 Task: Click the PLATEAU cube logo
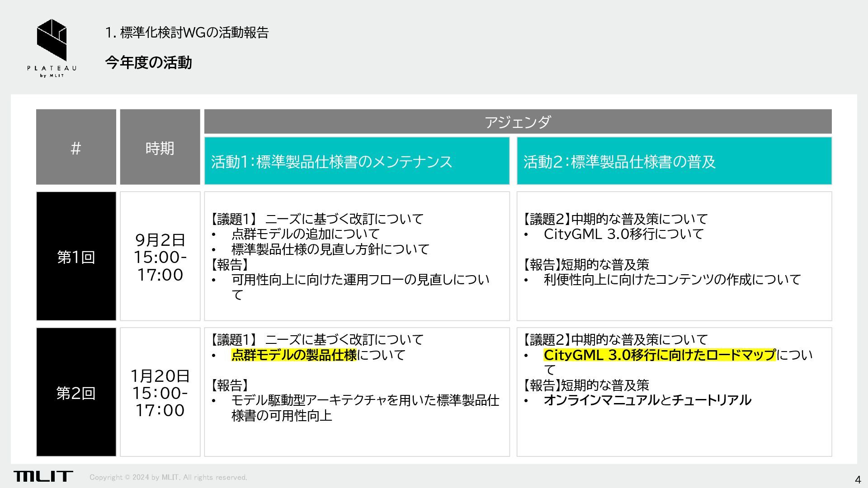pos(52,40)
